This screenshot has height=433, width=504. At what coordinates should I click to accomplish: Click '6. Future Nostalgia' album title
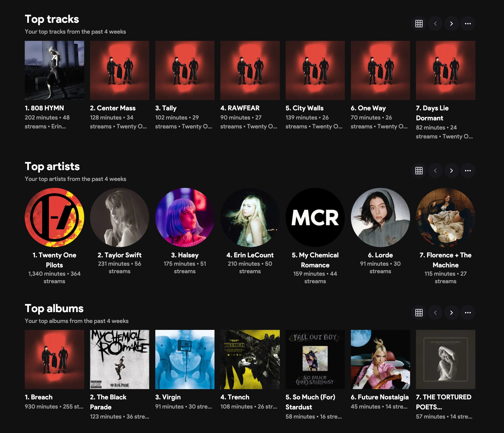tap(380, 397)
